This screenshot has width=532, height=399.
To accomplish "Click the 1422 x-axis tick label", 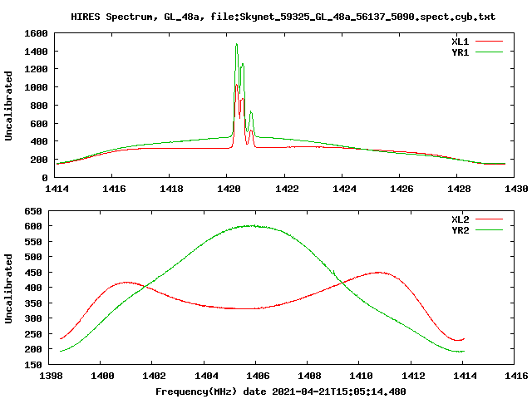I will pos(287,189).
